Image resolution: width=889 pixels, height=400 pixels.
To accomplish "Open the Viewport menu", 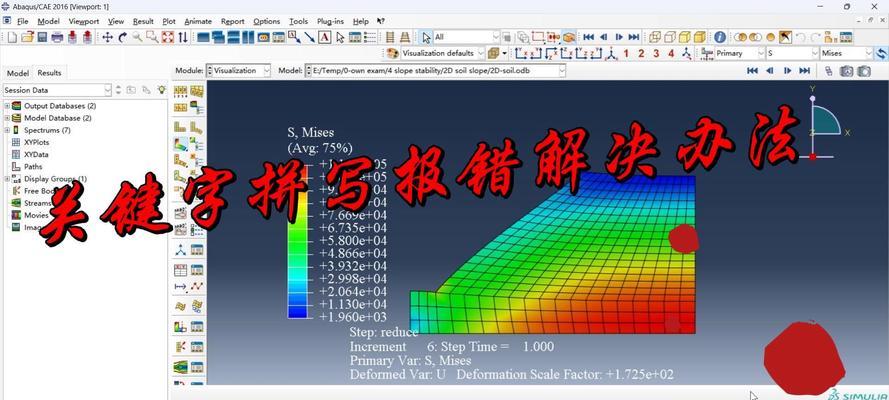I will point(84,22).
